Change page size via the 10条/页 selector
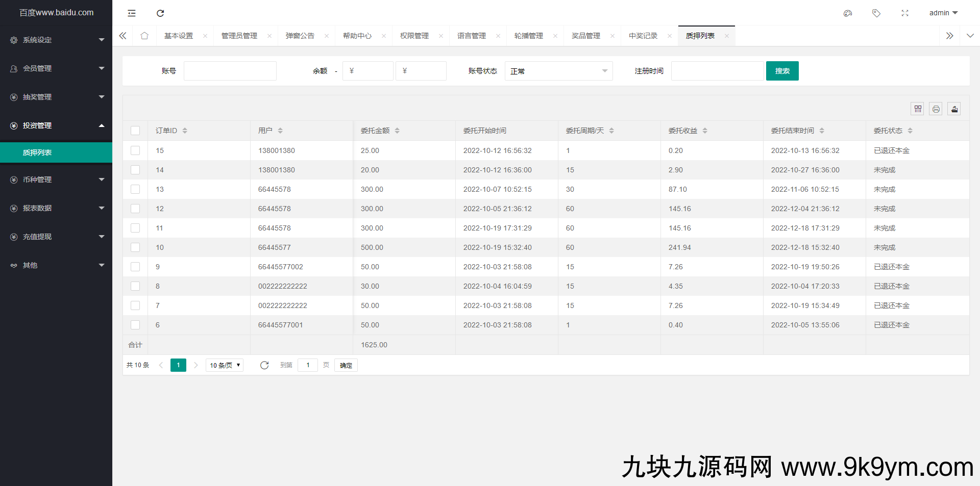 coord(224,365)
